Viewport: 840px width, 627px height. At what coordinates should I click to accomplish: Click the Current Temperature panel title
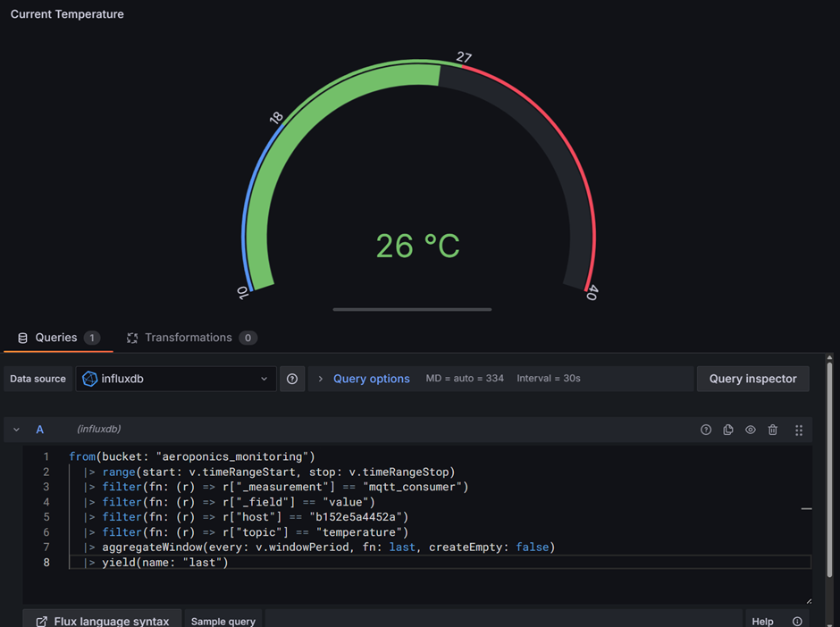click(x=67, y=14)
